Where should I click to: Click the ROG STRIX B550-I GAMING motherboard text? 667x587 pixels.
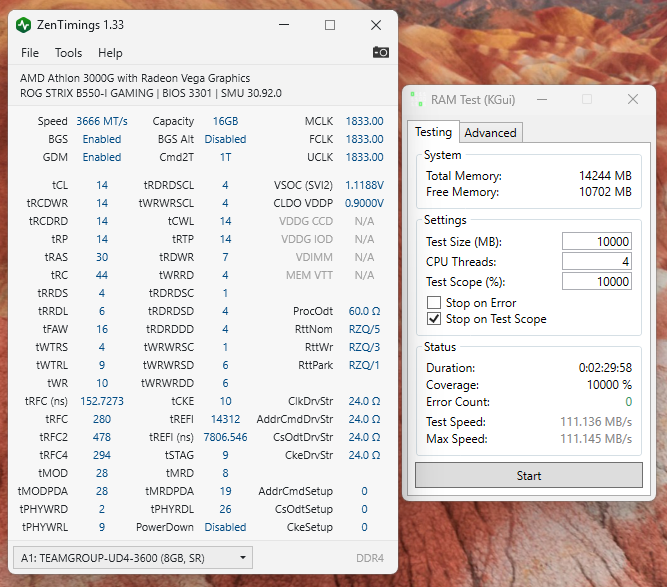(86, 93)
